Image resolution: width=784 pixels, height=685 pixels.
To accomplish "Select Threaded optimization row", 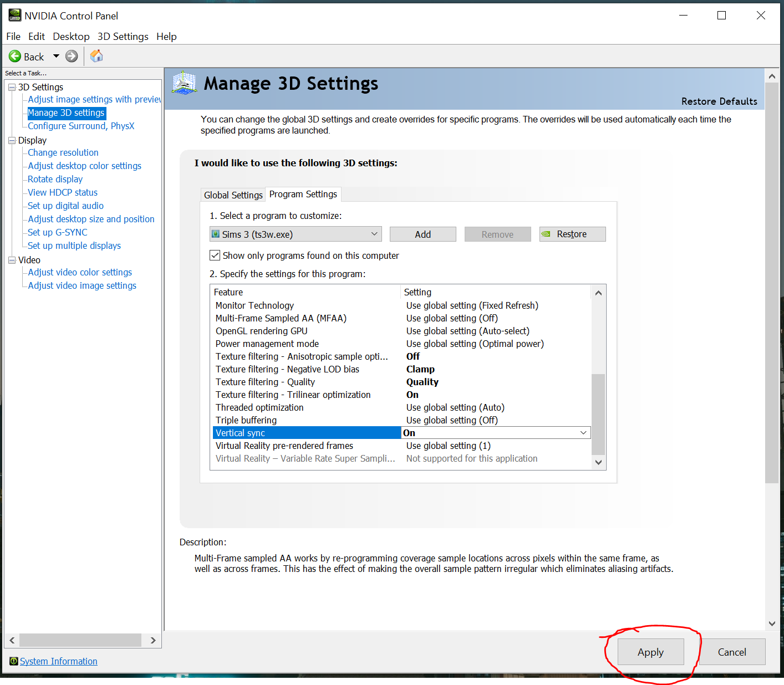I will click(x=402, y=407).
